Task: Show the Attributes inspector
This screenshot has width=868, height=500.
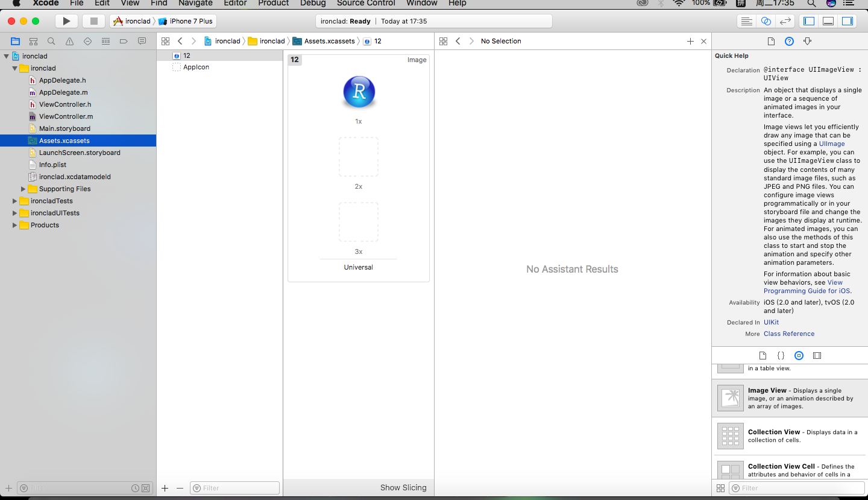Action: coord(808,41)
